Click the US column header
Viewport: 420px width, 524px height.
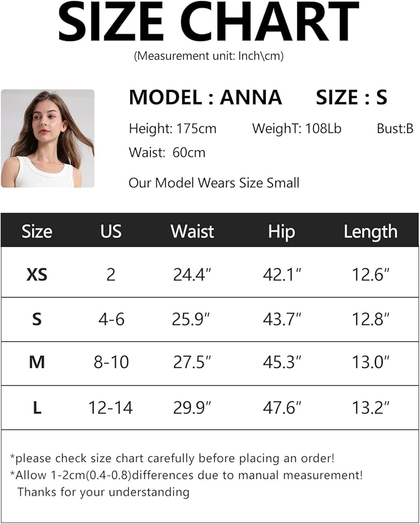(111, 232)
